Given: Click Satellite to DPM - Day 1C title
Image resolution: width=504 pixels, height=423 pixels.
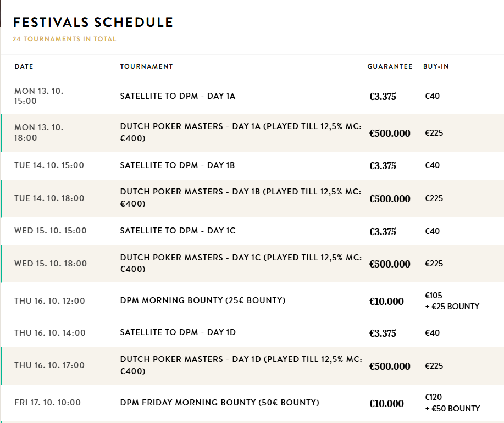Looking at the screenshot, I should 178,231.
